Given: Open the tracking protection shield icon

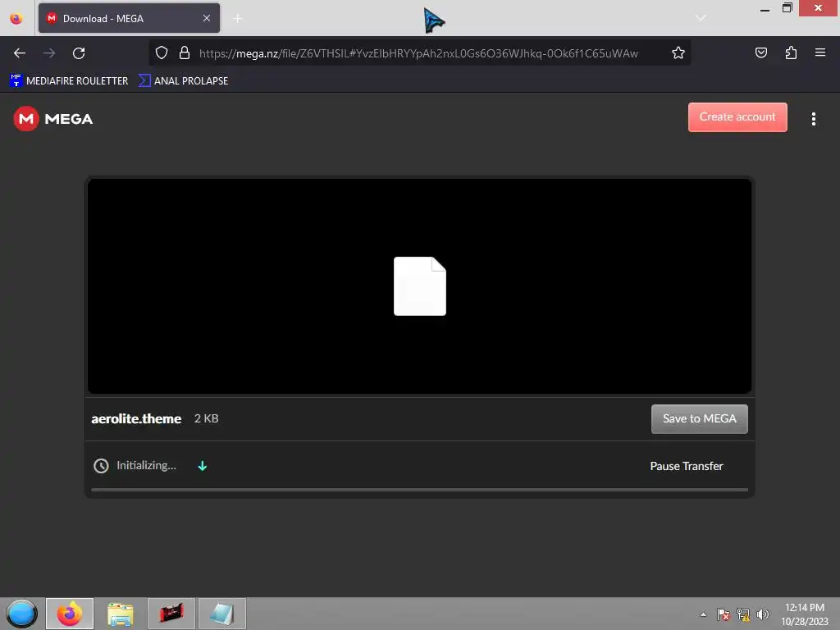Looking at the screenshot, I should pyautogui.click(x=162, y=53).
